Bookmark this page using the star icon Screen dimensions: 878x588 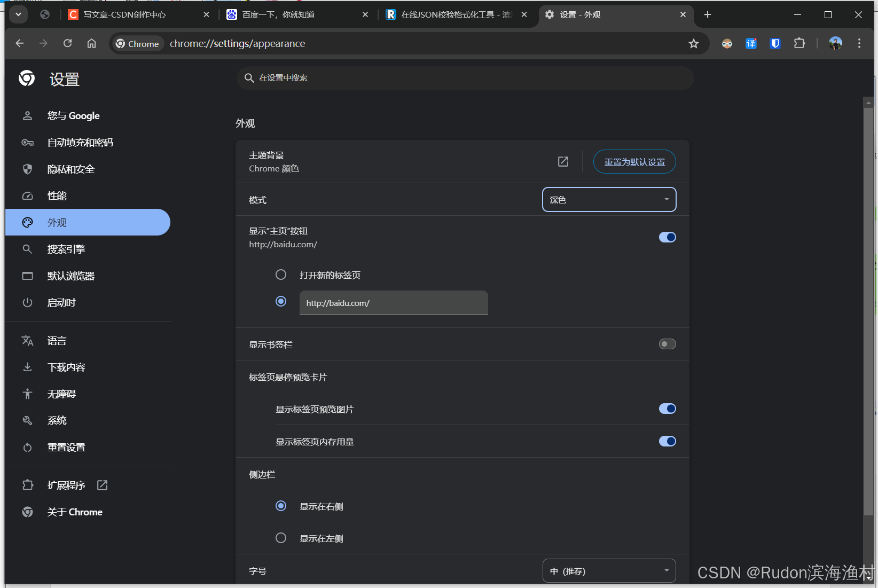click(x=693, y=43)
